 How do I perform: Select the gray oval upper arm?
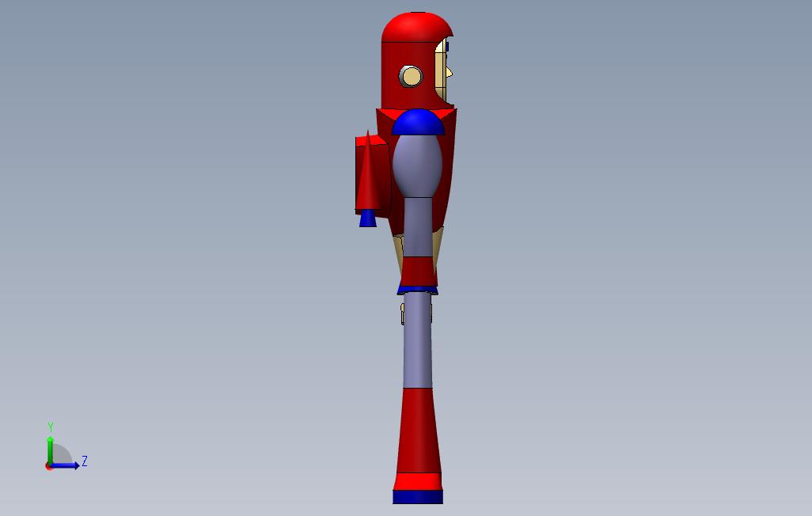coord(417,165)
